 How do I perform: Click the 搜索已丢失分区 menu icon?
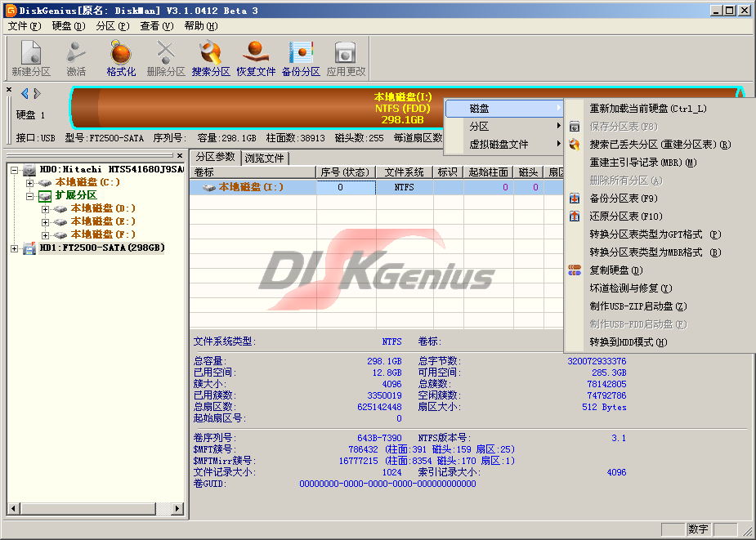click(x=575, y=144)
